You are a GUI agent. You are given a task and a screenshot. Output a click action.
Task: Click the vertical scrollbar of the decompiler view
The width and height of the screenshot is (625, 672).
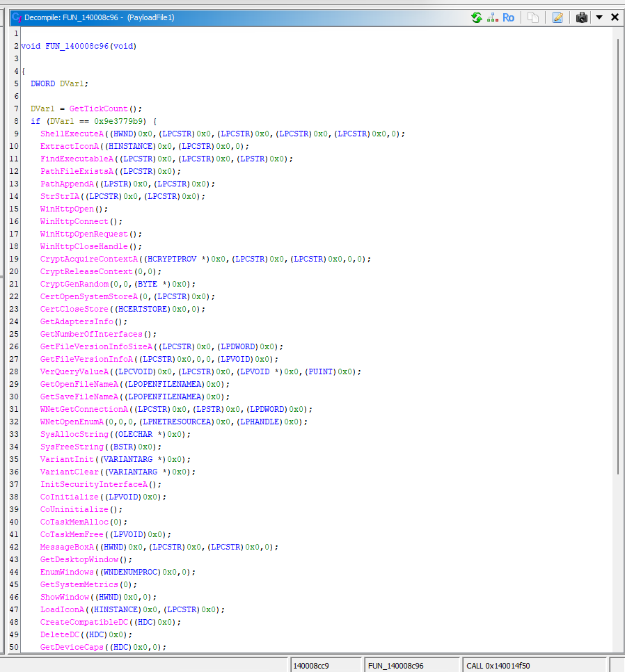(x=618, y=256)
